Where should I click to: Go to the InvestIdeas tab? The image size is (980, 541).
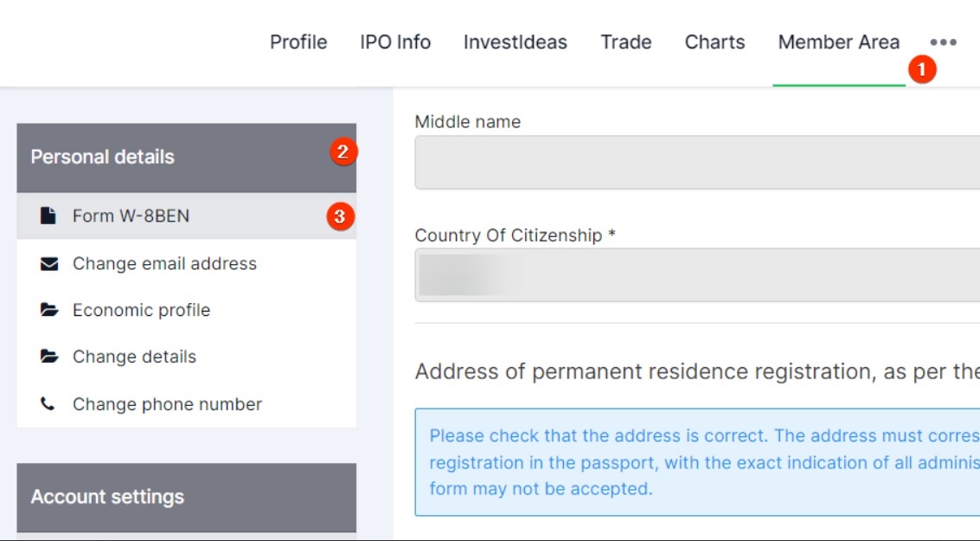(x=515, y=42)
